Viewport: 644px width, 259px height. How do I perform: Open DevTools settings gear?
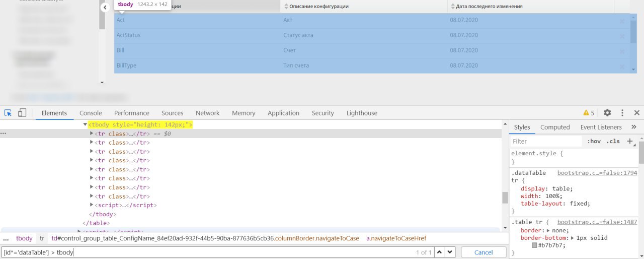tap(607, 113)
